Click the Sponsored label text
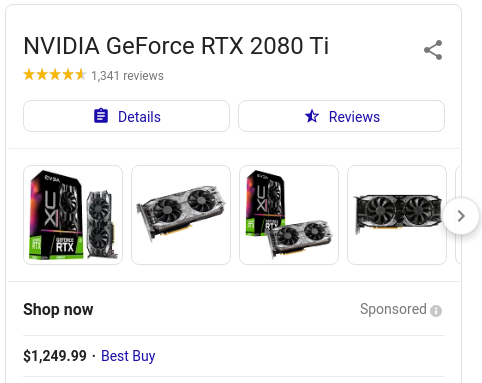Image resolution: width=482 pixels, height=383 pixels. coord(393,309)
